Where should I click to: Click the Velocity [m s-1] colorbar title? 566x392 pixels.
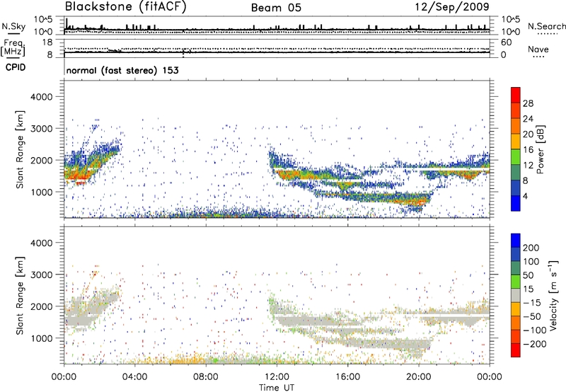[553, 295]
